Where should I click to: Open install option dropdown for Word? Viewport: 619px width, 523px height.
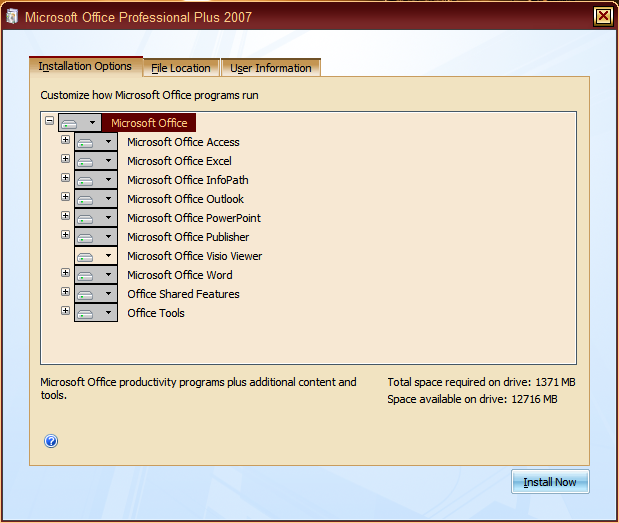96,275
